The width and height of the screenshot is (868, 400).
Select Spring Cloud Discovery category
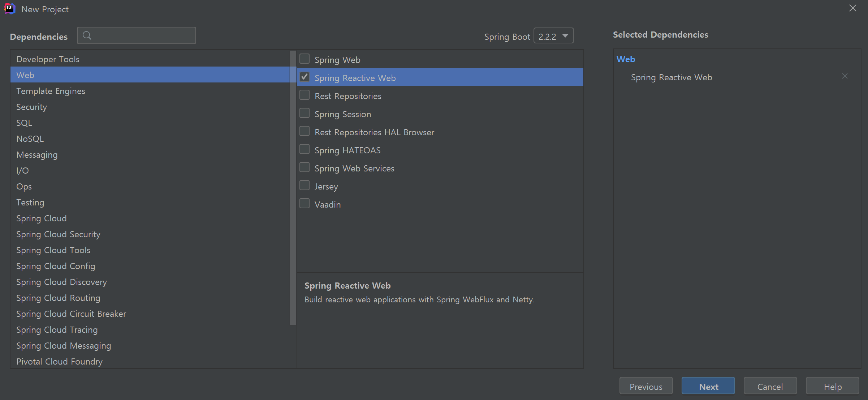(x=62, y=282)
